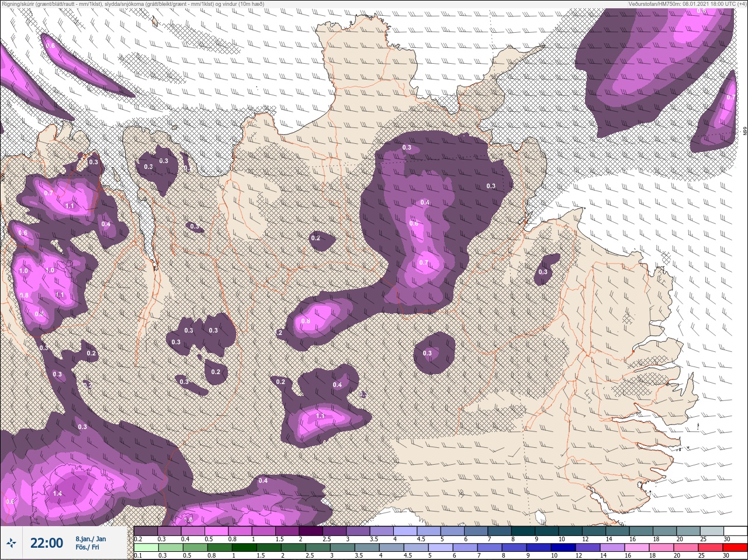
Task: Select the dark teal 9 swatch in upper legend
Action: coord(546,531)
